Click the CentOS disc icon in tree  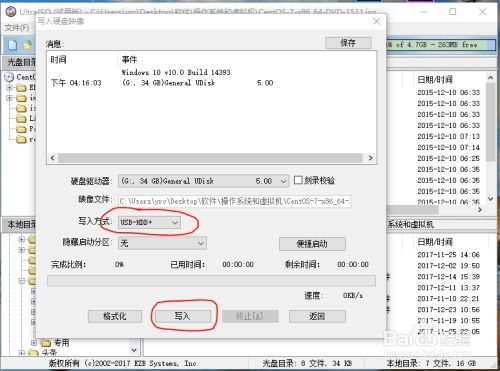click(x=9, y=77)
